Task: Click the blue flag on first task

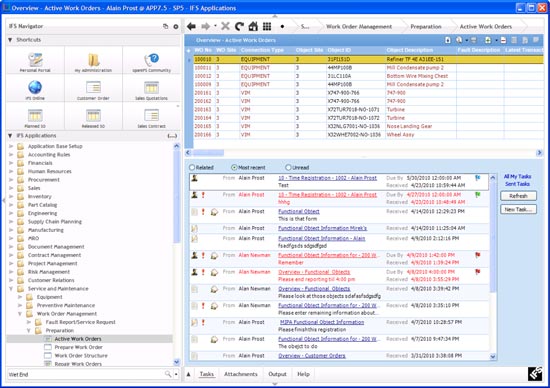Action: pos(478,178)
